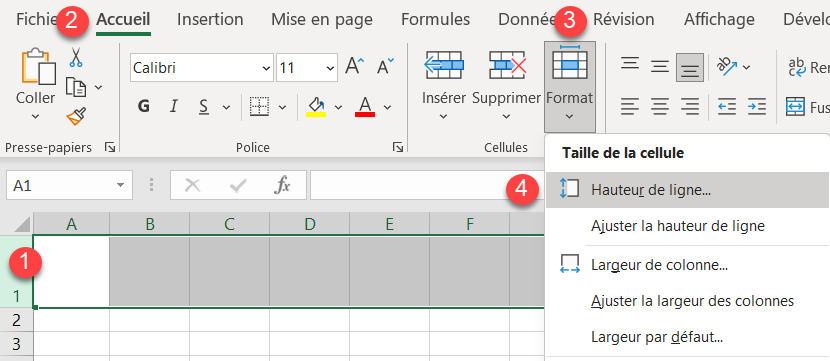Select row 3 header
Viewport: 830px width, 361px height.
[16, 344]
